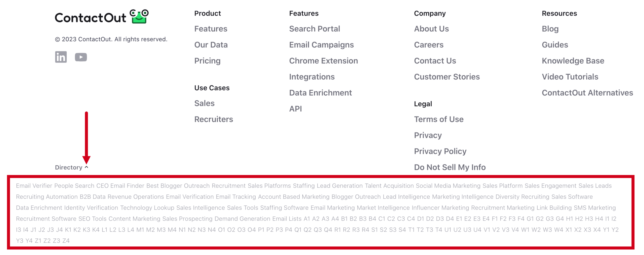This screenshot has width=644, height=255.
Task: Go to Chrome Extension page
Action: 323,61
